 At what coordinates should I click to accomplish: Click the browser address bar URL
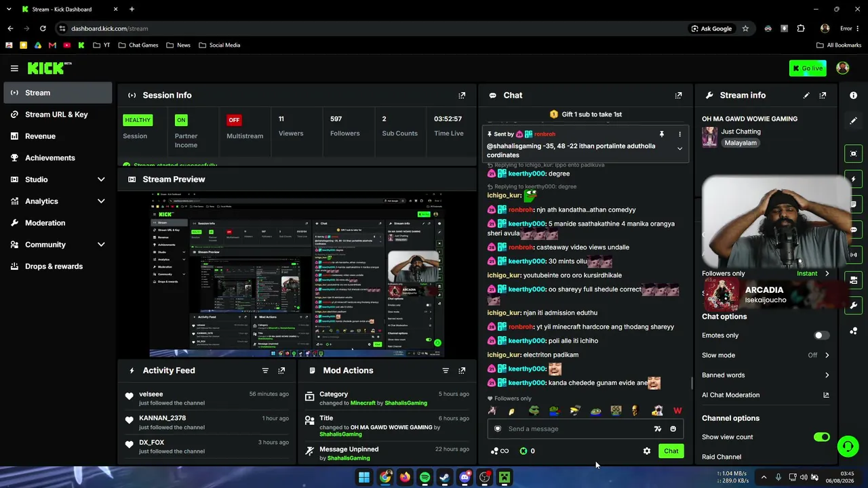109,28
